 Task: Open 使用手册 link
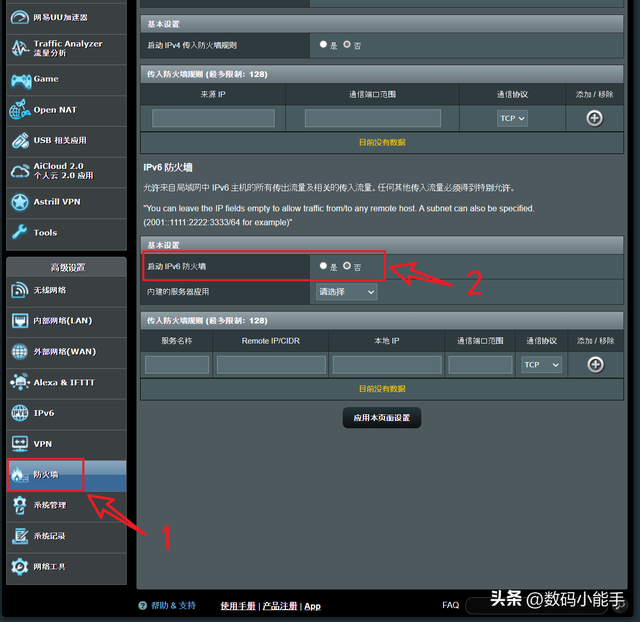coord(238,606)
